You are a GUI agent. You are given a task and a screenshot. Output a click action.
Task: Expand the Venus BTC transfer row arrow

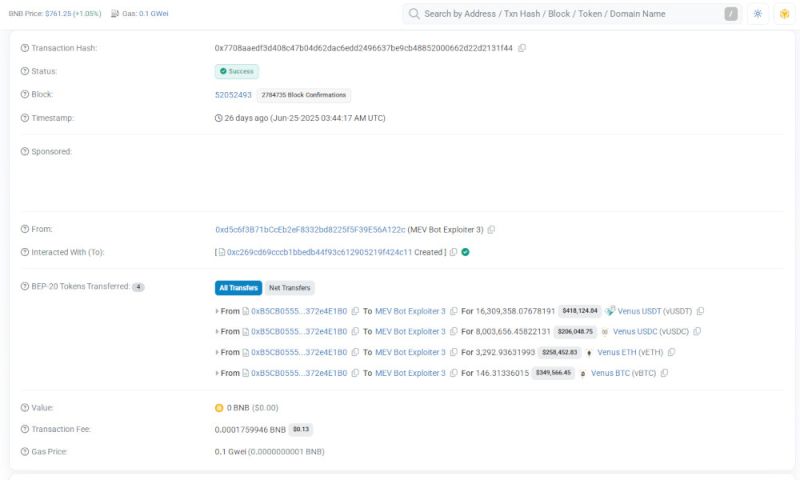point(217,373)
